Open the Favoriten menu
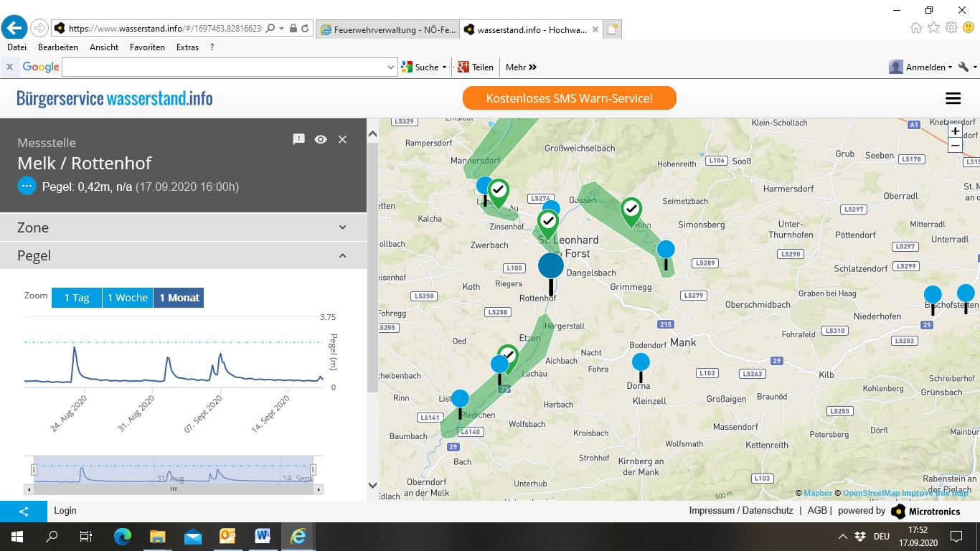 147,47
